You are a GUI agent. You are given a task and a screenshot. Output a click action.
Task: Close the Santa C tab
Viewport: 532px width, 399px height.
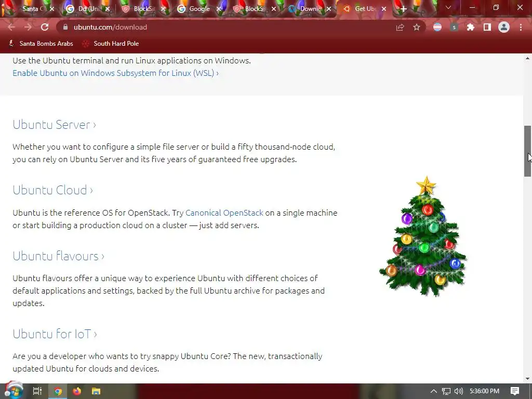(x=52, y=9)
